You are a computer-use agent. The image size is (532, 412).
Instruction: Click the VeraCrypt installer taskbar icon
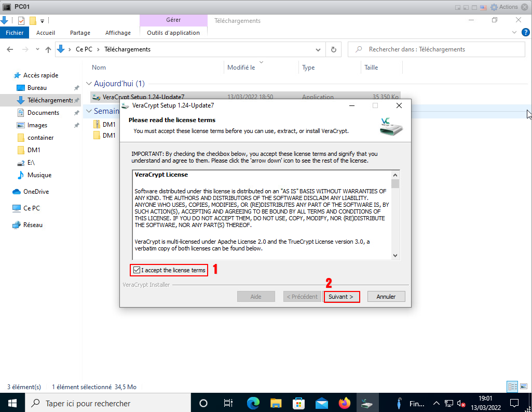click(x=367, y=403)
